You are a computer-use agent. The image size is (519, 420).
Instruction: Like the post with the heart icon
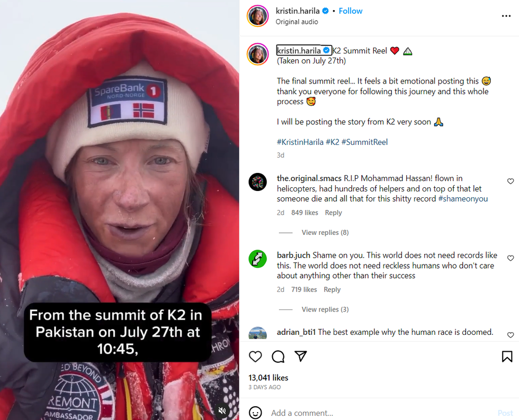255,357
